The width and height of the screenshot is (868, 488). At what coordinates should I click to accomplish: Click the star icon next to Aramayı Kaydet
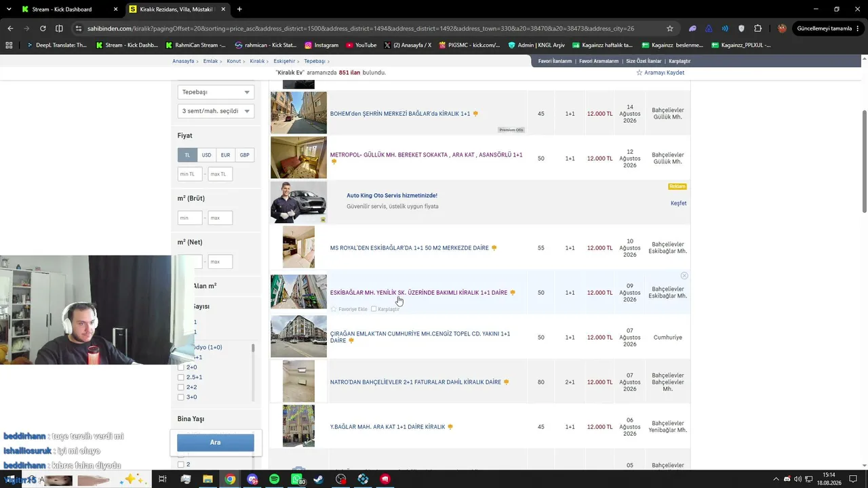click(639, 73)
